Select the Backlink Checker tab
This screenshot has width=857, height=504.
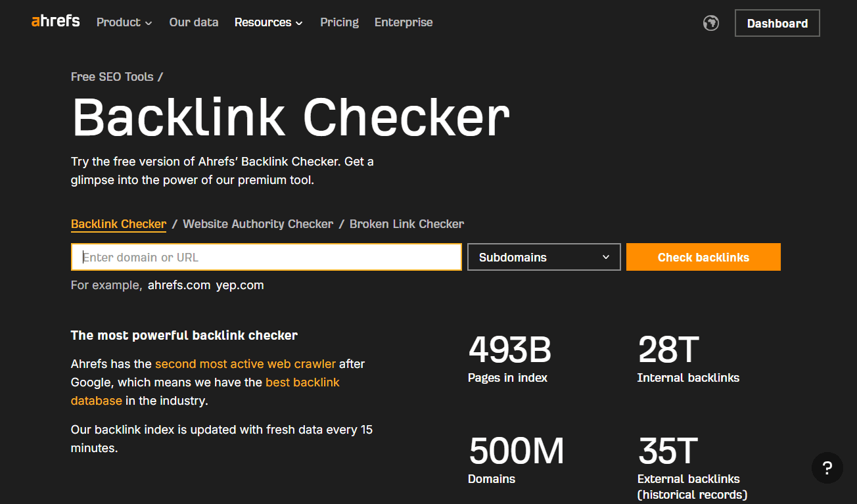point(118,223)
